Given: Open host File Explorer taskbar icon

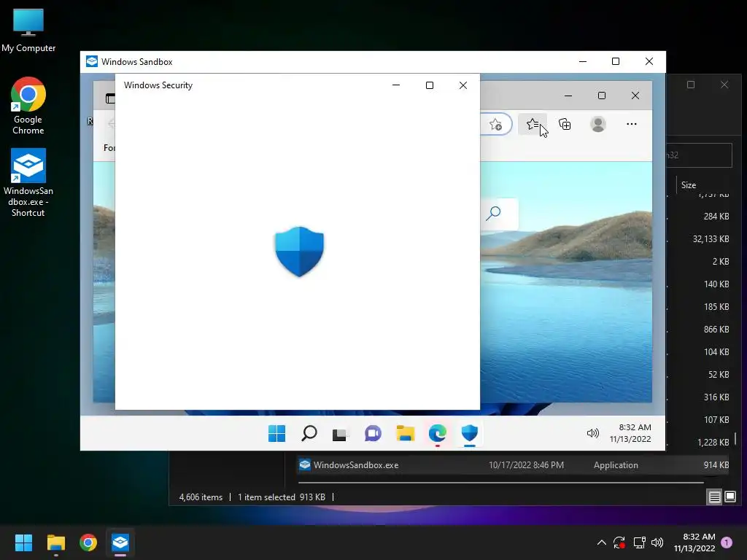Looking at the screenshot, I should tap(55, 542).
